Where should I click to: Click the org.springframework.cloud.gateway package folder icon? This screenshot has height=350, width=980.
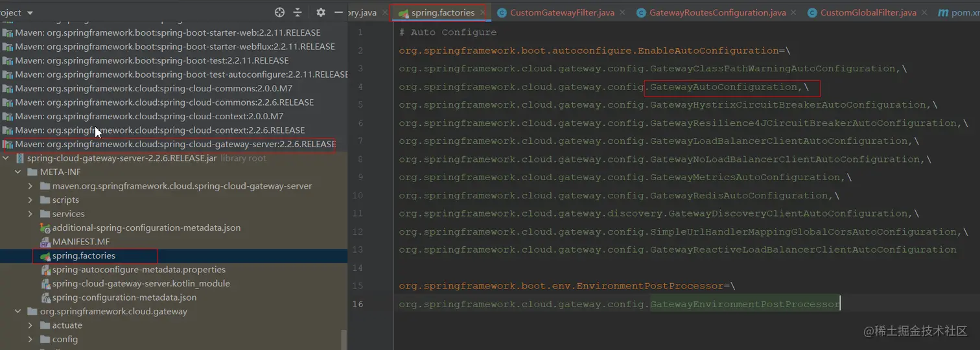pyautogui.click(x=32, y=311)
